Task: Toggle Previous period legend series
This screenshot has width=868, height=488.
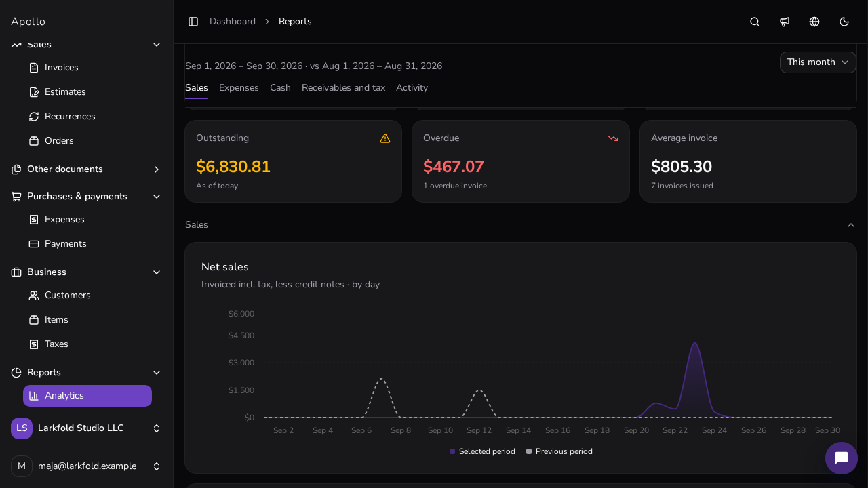Action: (x=559, y=451)
